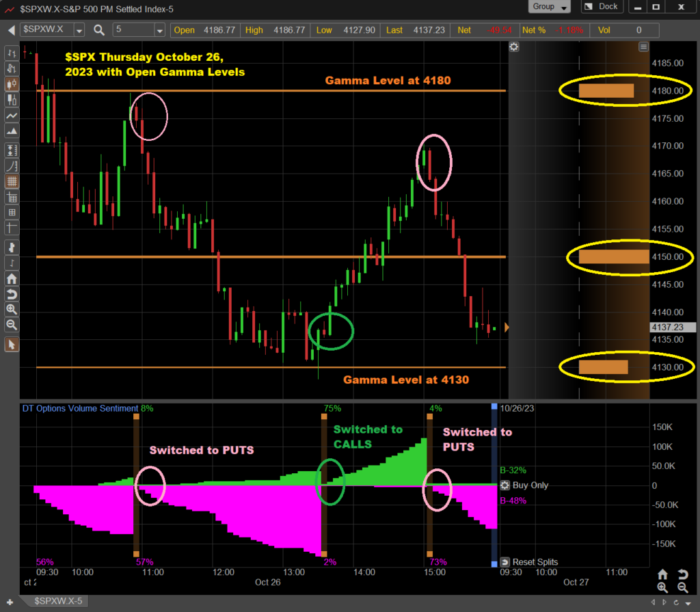Open the price panel hamburger menu
Viewport: 700px width, 612px height.
(643, 46)
